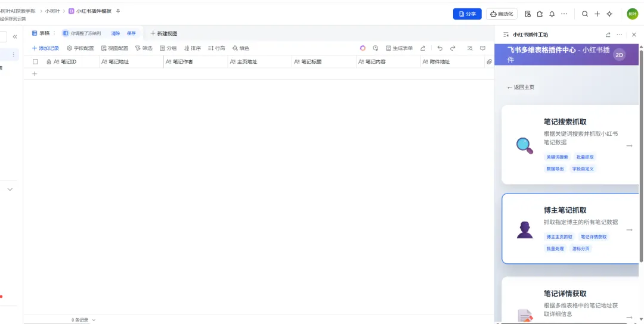Expand the chevron in the left sidebar
The height and width of the screenshot is (324, 644).
10,189
